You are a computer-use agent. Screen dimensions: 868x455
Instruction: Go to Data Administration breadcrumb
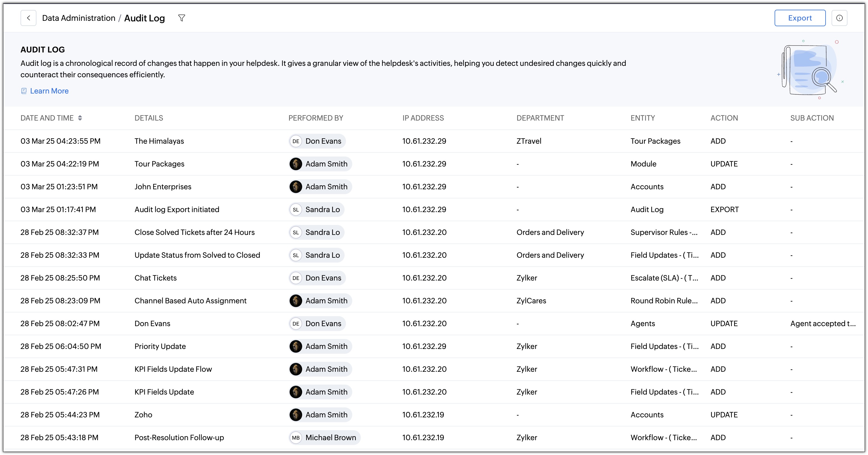click(79, 18)
